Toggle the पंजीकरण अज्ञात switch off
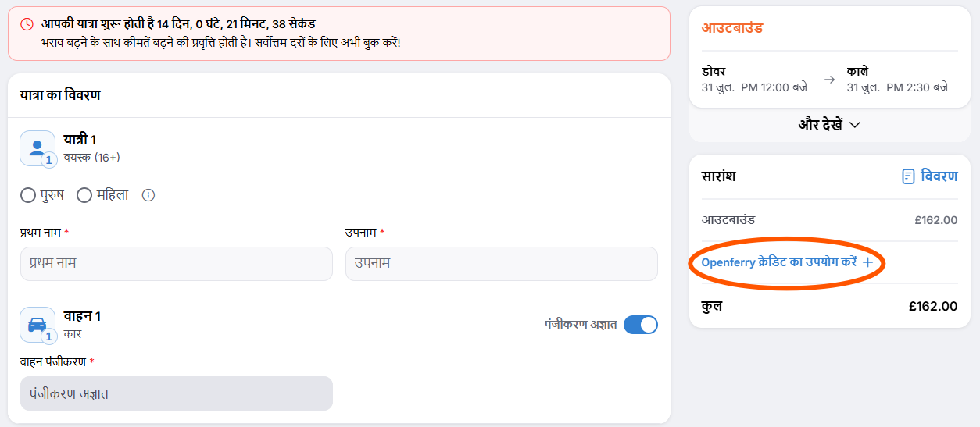This screenshot has width=980, height=427. pyautogui.click(x=641, y=325)
